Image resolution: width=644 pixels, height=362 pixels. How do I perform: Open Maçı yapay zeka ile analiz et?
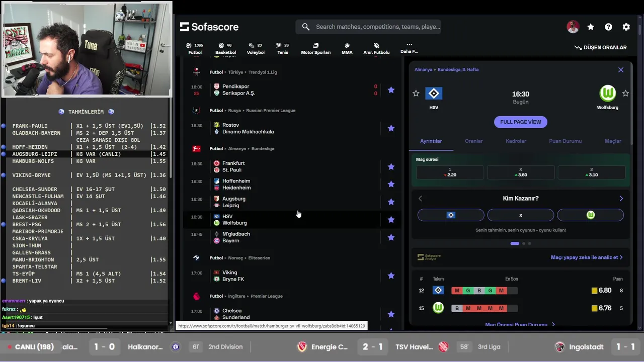tap(587, 257)
